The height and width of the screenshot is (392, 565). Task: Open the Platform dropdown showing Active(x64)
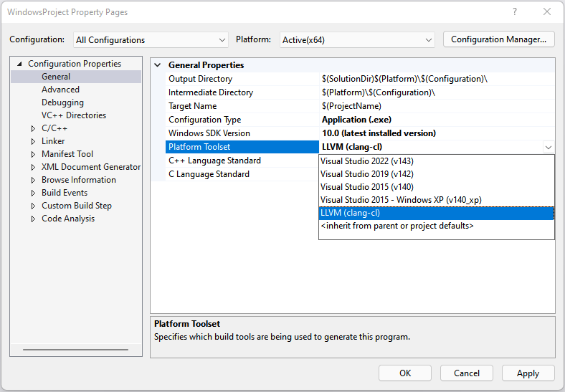pyautogui.click(x=357, y=39)
